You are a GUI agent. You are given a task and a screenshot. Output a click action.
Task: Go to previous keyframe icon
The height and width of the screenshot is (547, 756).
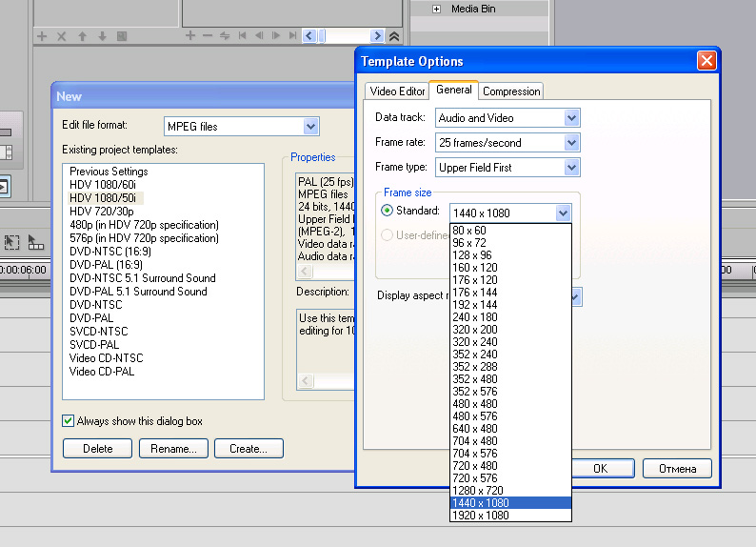[x=259, y=35]
